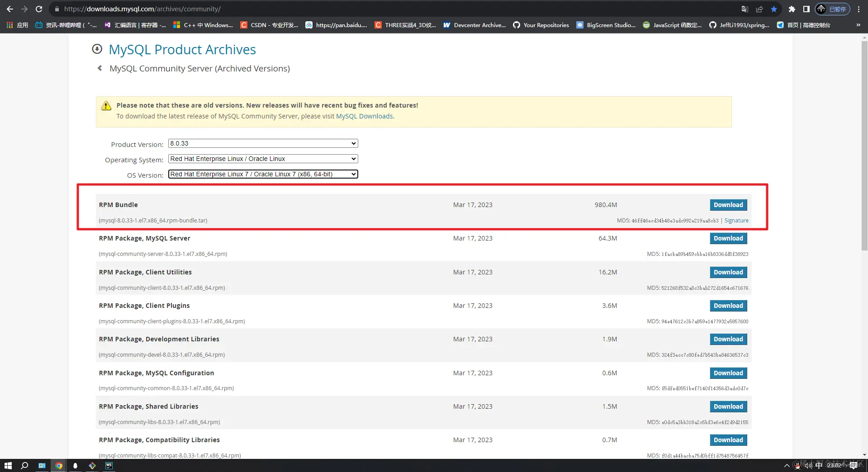Open the Chrome three-dot menu
The width and height of the screenshot is (868, 472).
(x=859, y=9)
